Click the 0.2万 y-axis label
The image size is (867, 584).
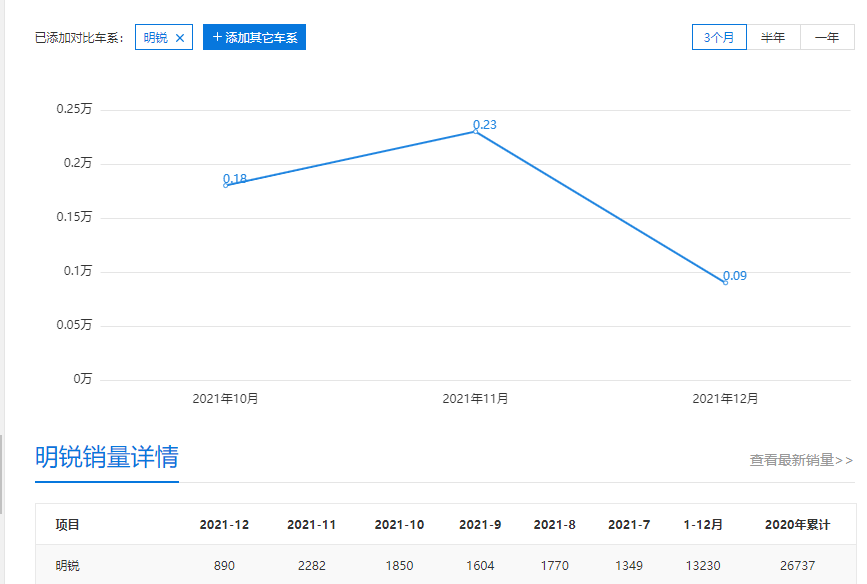point(78,163)
